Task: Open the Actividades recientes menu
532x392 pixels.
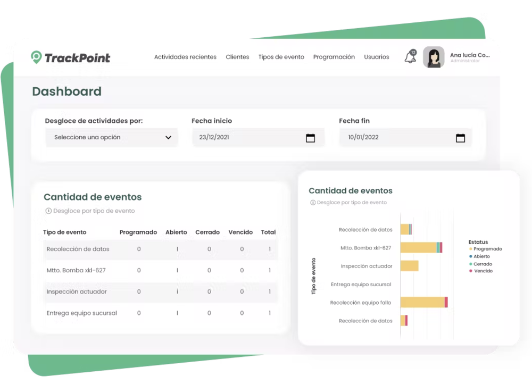Action: tap(185, 57)
